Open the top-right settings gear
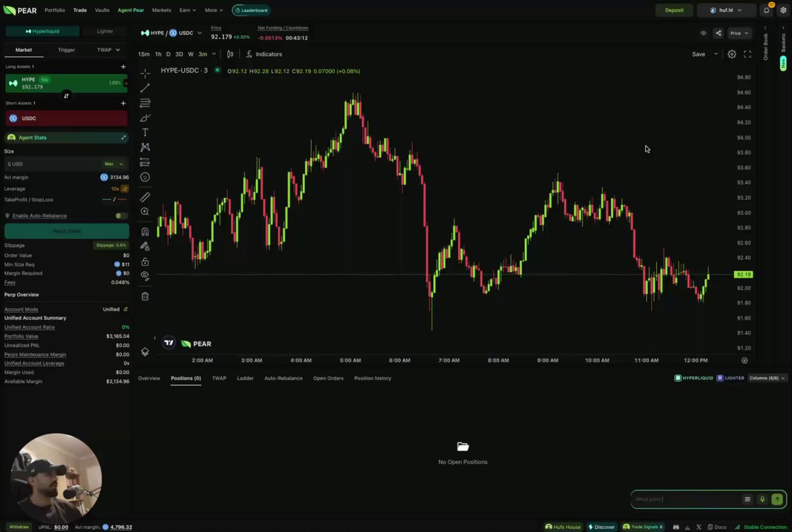This screenshot has height=532, width=792. (783, 10)
